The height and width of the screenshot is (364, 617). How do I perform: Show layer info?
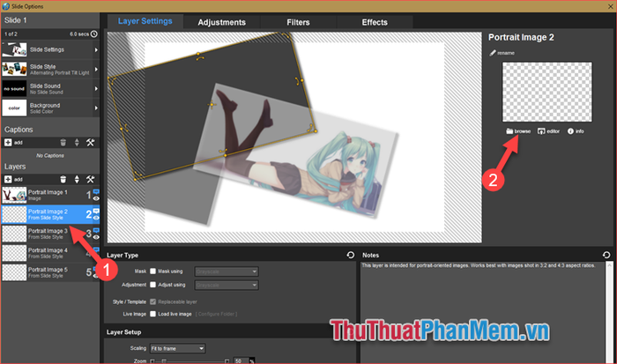tap(576, 131)
